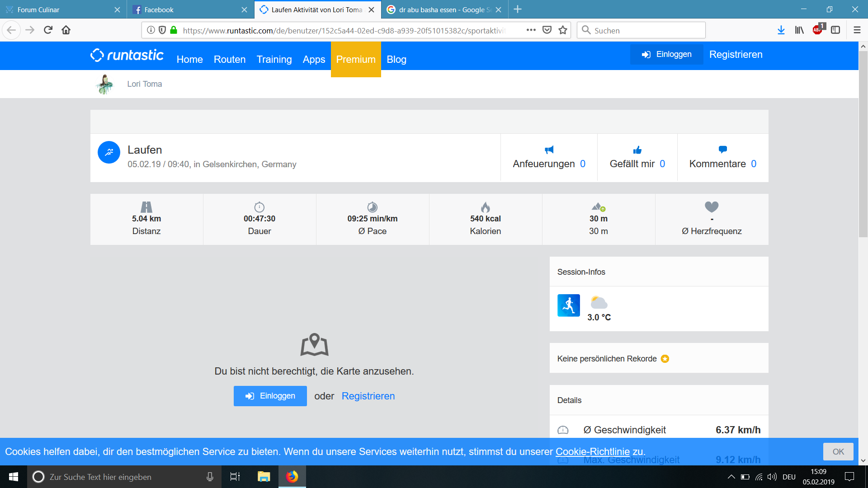
Task: Click the Pace clock icon
Action: click(372, 207)
